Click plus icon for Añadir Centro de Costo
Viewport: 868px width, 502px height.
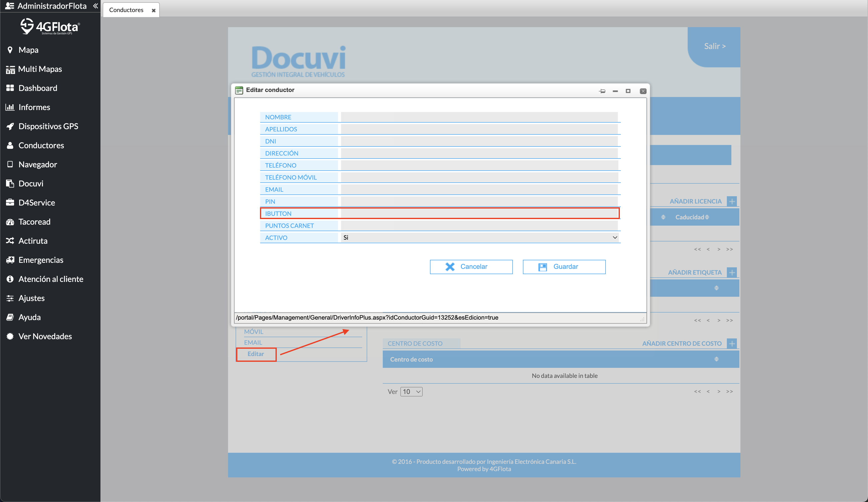click(x=732, y=343)
